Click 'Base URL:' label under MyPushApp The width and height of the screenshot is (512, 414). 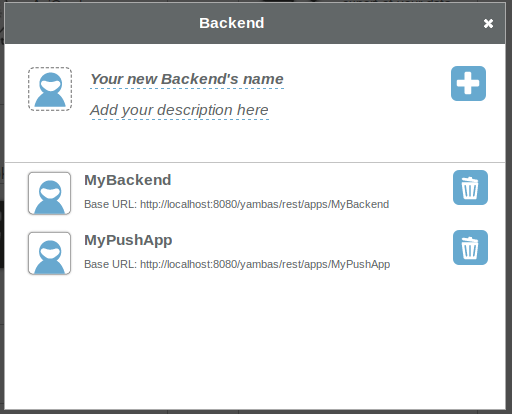(x=110, y=264)
